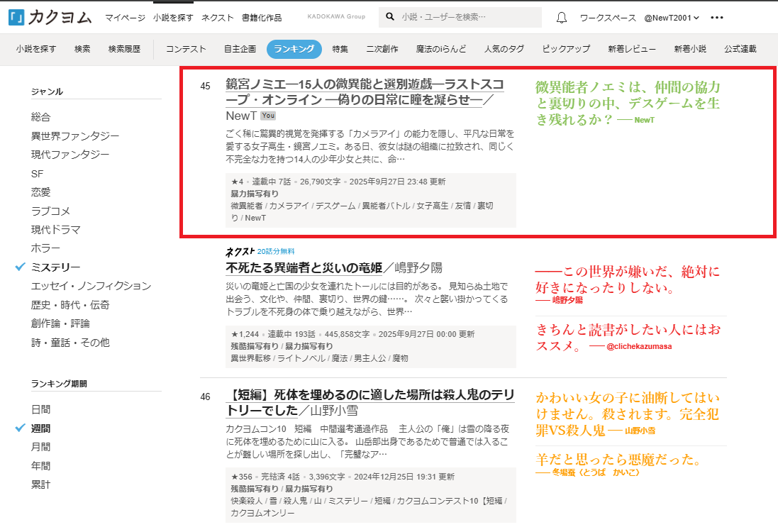The width and height of the screenshot is (778, 532).
Task: Open novel title 鏡宮ノミエ―15人の微異能と選別遊戯
Action: pyautogui.click(x=365, y=92)
